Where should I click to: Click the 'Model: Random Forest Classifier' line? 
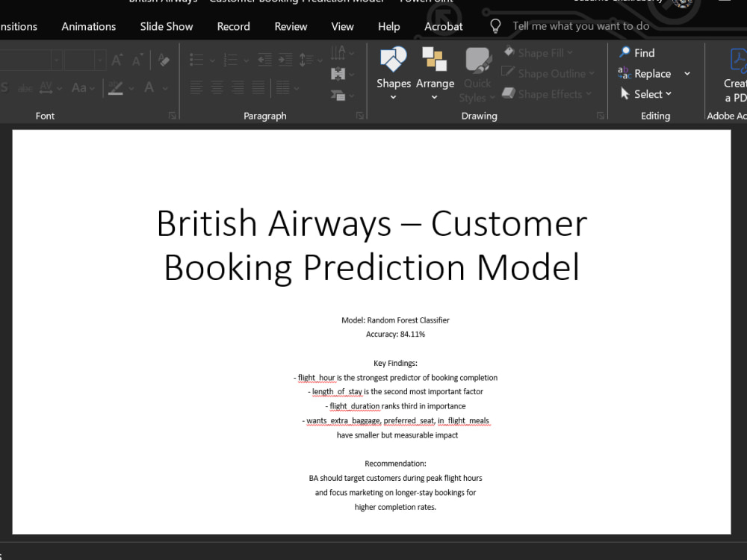coord(395,320)
